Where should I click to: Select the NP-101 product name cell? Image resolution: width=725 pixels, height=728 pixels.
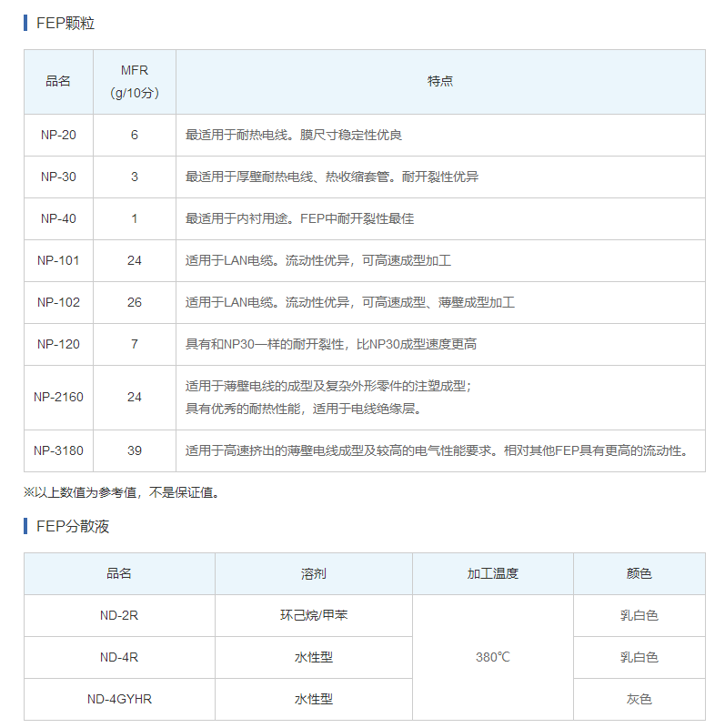58,260
